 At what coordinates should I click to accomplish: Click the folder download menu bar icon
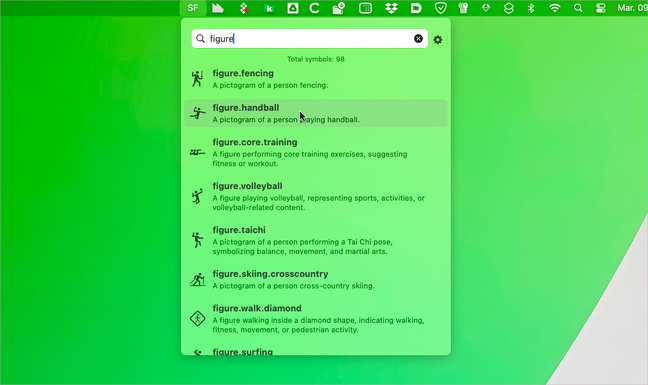(x=338, y=8)
